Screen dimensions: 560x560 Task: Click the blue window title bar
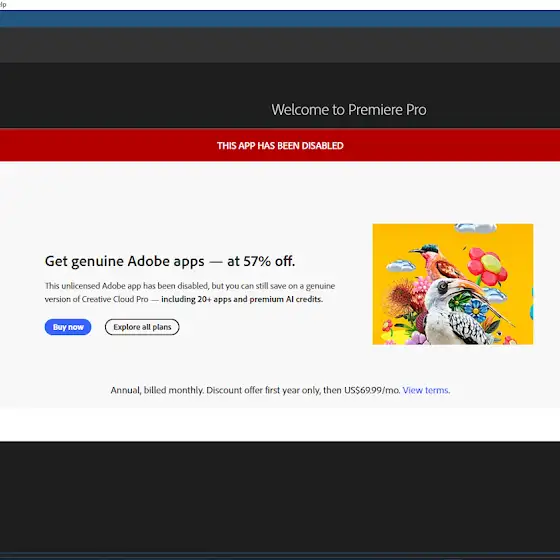[x=280, y=19]
